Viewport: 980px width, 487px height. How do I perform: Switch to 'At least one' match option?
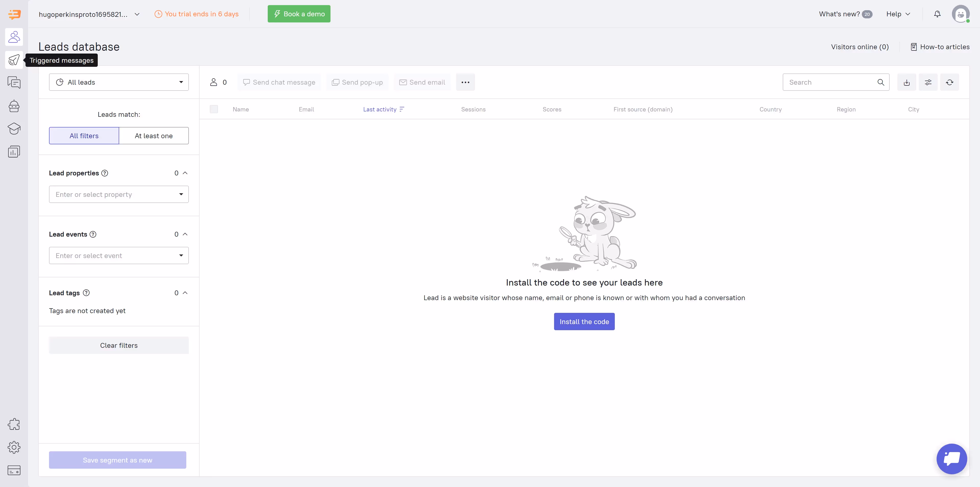(x=154, y=136)
